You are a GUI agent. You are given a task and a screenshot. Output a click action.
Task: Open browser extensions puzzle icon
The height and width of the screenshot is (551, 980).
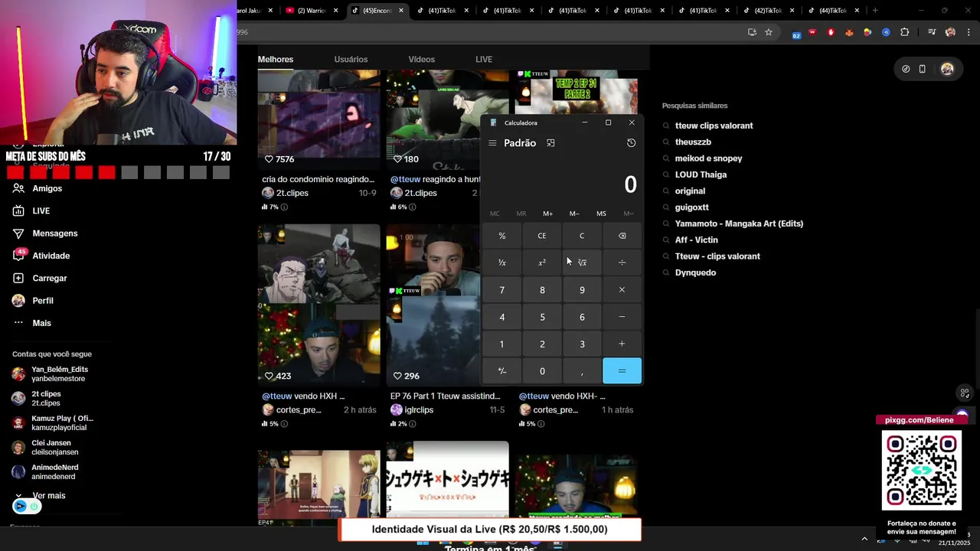click(905, 32)
